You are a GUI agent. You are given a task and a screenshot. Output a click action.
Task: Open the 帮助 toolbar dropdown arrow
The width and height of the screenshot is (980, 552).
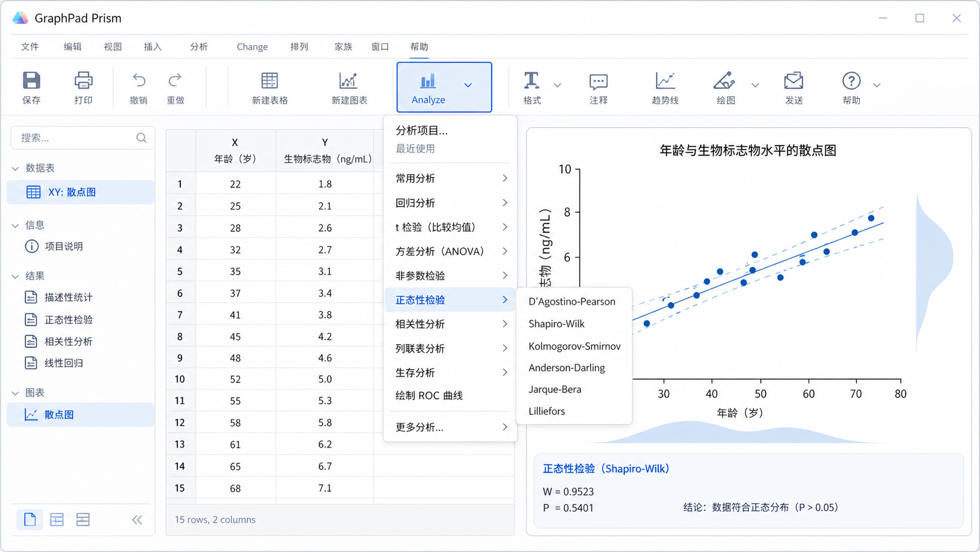(877, 85)
